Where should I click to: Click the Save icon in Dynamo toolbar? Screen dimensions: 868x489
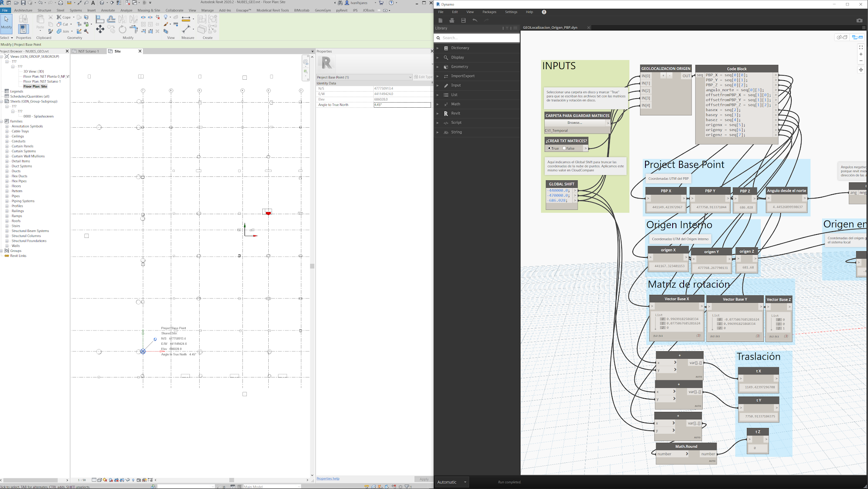[463, 20]
